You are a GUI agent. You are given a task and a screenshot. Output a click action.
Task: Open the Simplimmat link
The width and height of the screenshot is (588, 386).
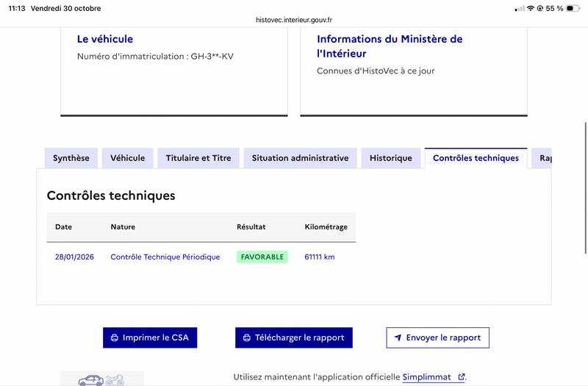tap(427, 377)
